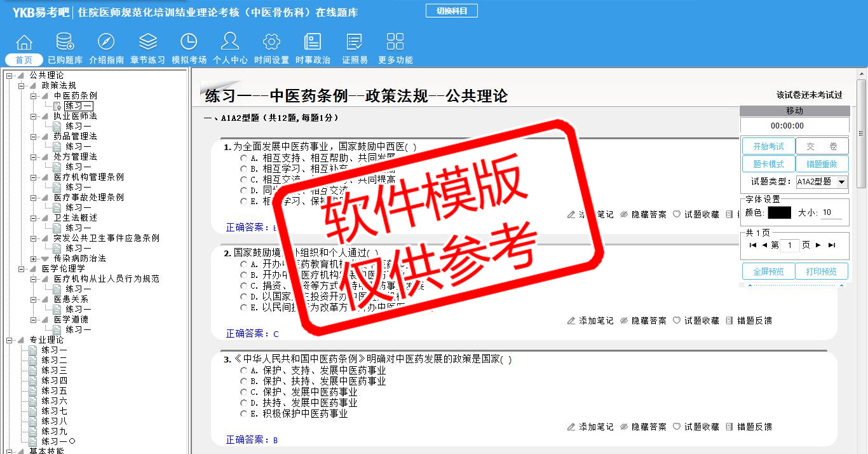Open 个人中心 user icon
The width and height of the screenshot is (868, 454).
(x=230, y=43)
